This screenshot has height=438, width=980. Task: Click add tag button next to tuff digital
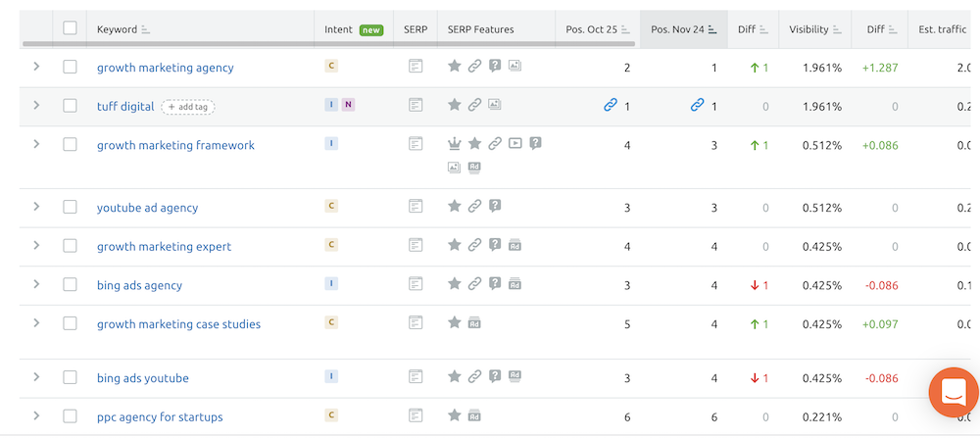coord(188,107)
